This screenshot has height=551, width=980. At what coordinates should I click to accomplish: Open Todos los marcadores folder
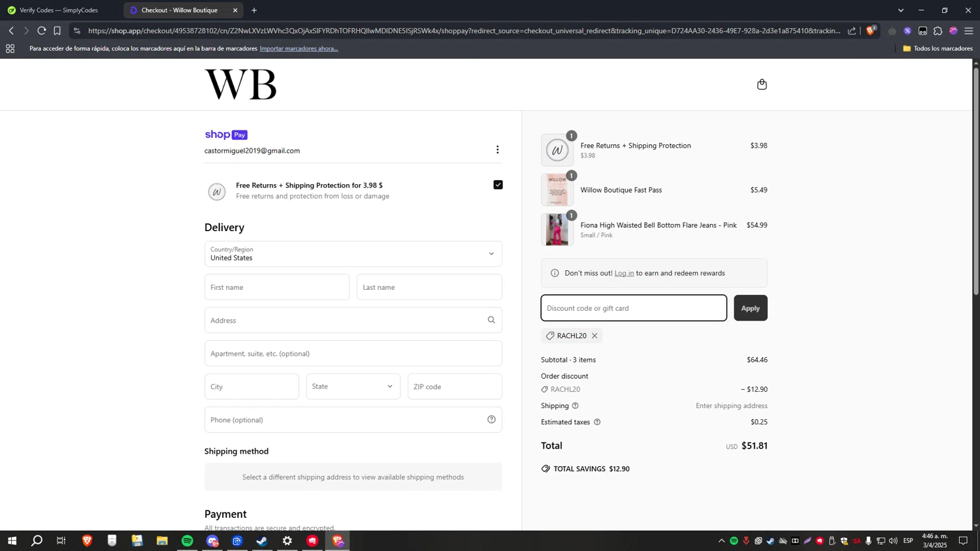pyautogui.click(x=938, y=48)
